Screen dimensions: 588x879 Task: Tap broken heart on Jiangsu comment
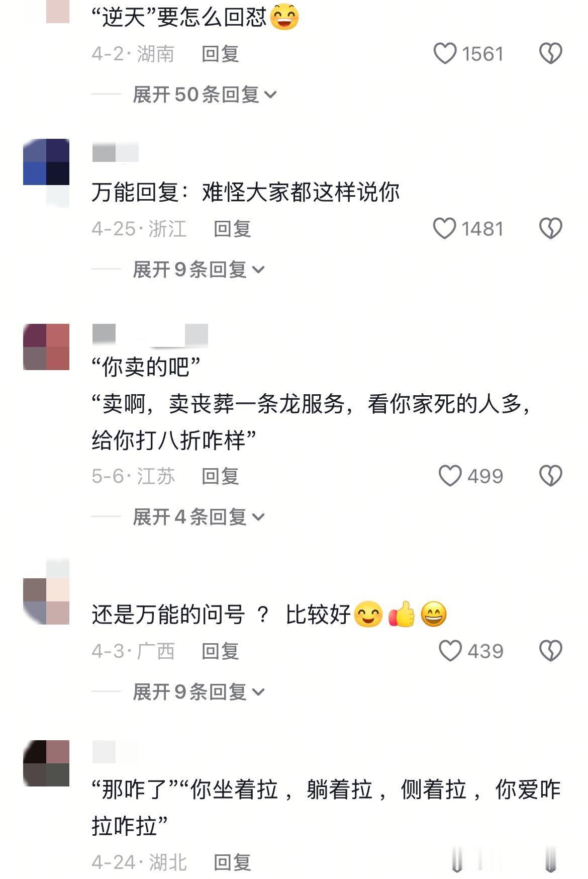click(551, 476)
